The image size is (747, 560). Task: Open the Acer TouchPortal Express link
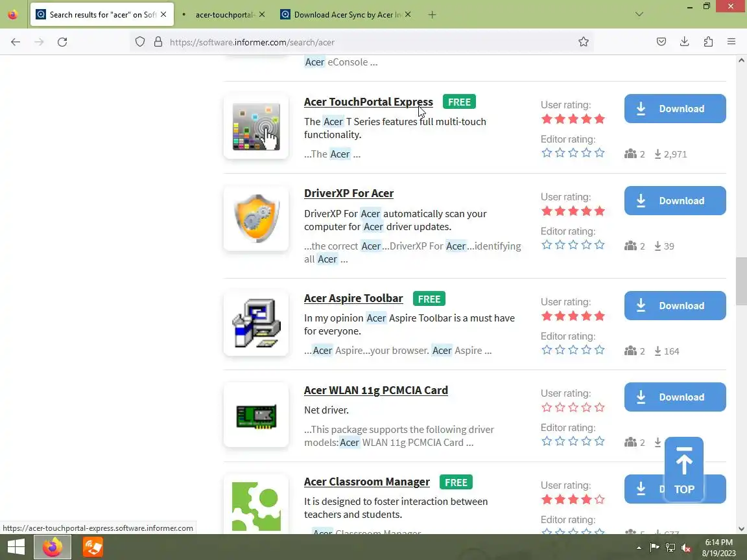(x=368, y=102)
